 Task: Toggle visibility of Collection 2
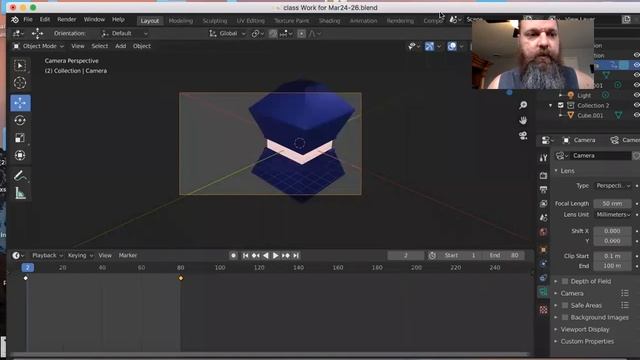[x=636, y=105]
